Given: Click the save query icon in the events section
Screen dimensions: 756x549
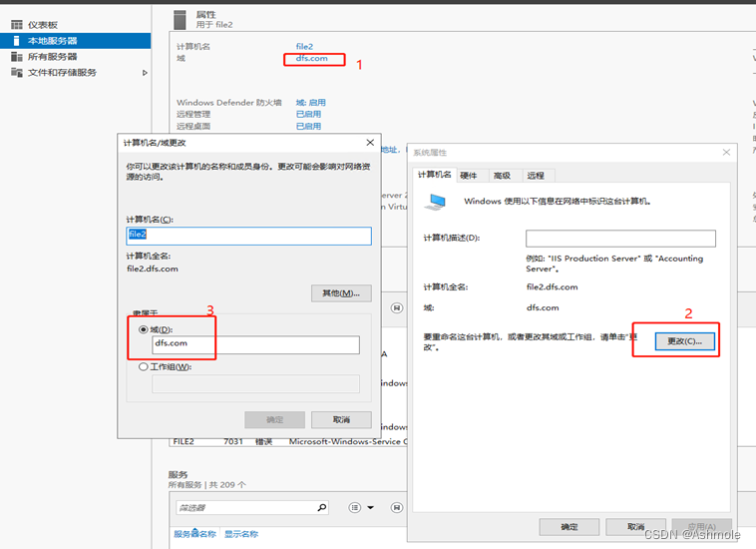Looking at the screenshot, I should coord(397,307).
